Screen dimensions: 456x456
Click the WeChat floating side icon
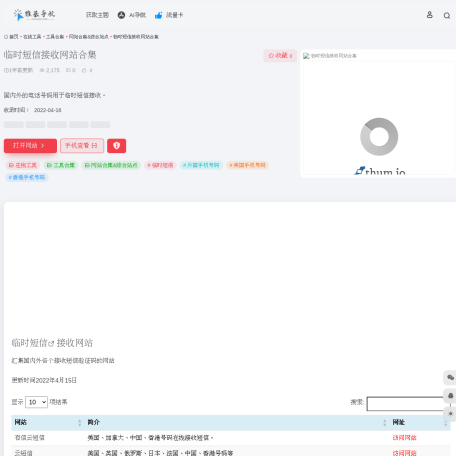click(450, 377)
